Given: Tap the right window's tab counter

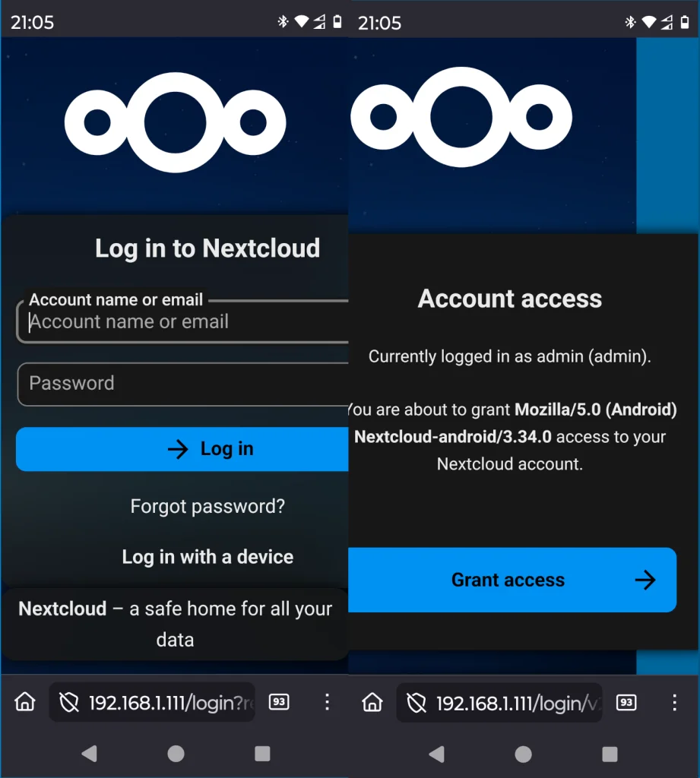Looking at the screenshot, I should tap(626, 703).
